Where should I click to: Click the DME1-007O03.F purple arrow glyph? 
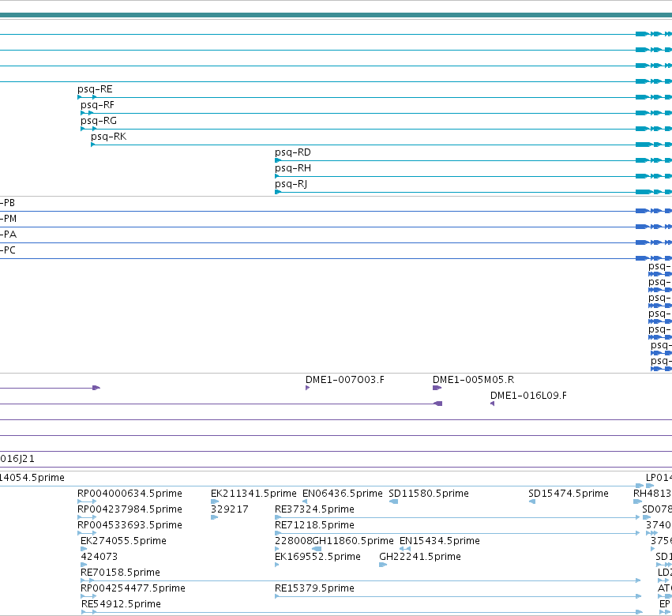pyautogui.click(x=307, y=388)
